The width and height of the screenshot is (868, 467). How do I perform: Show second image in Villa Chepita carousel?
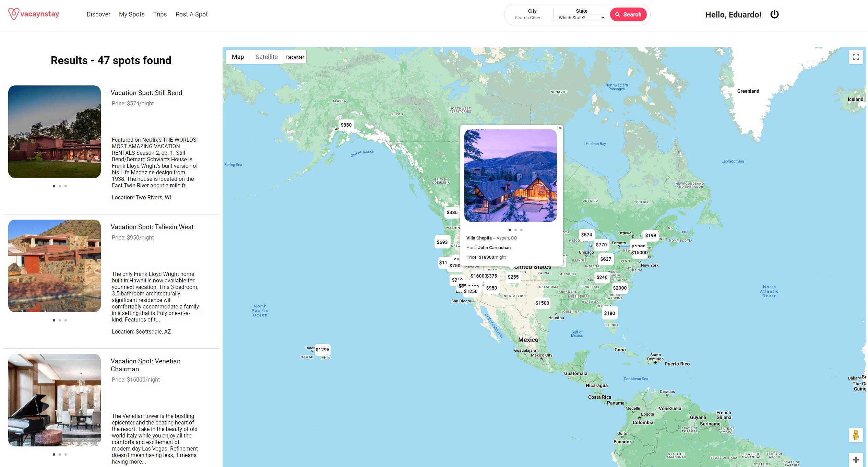point(515,230)
